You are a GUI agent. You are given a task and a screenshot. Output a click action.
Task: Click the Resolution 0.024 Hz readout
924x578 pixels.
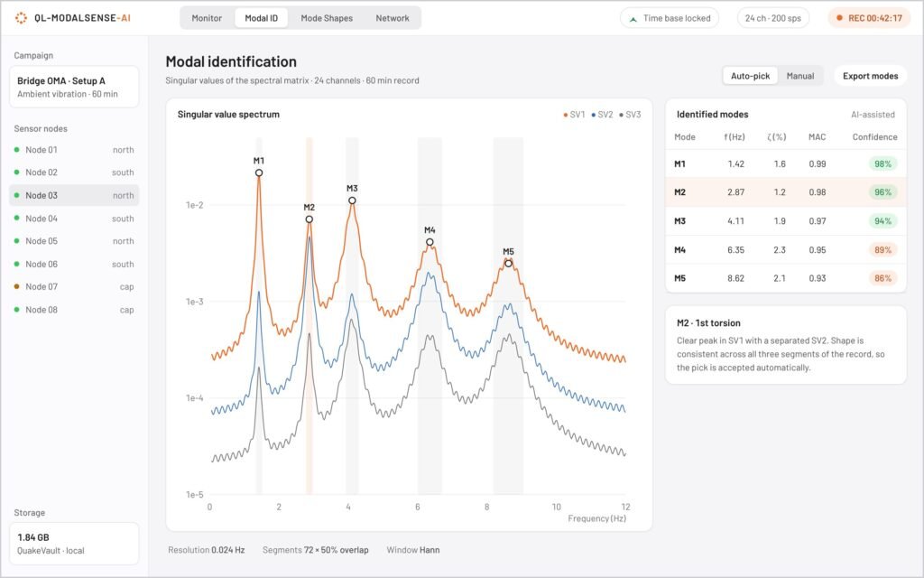207,550
